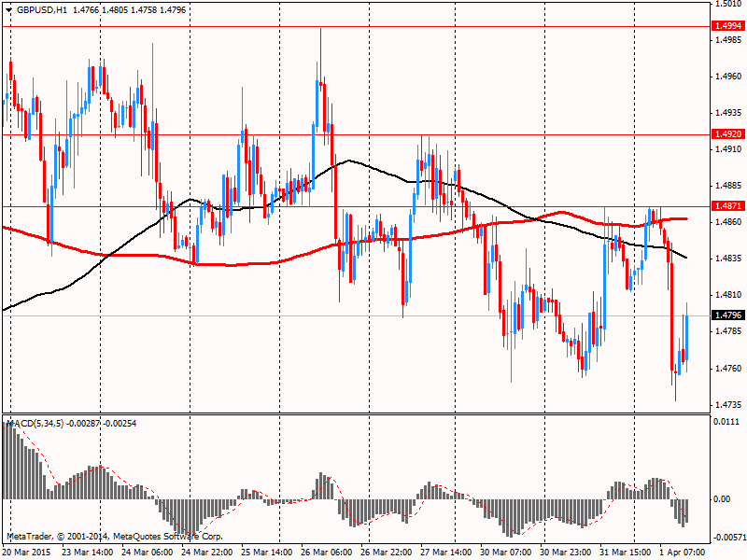Click the MACD signal value -0.00254 readout
The image size is (747, 560).
pos(120,424)
